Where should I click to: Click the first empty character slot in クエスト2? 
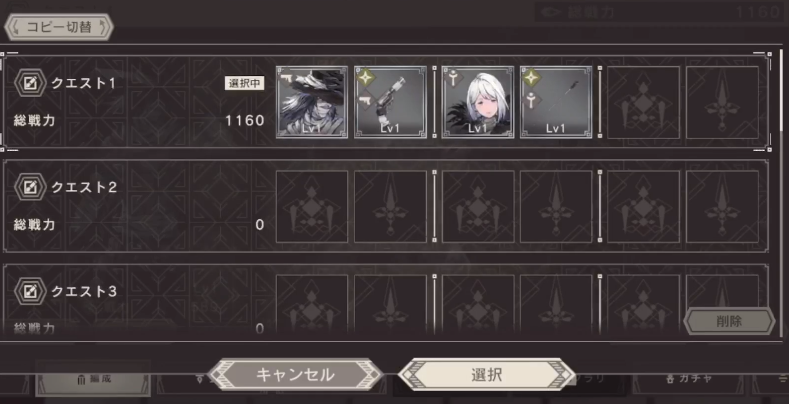(312, 206)
